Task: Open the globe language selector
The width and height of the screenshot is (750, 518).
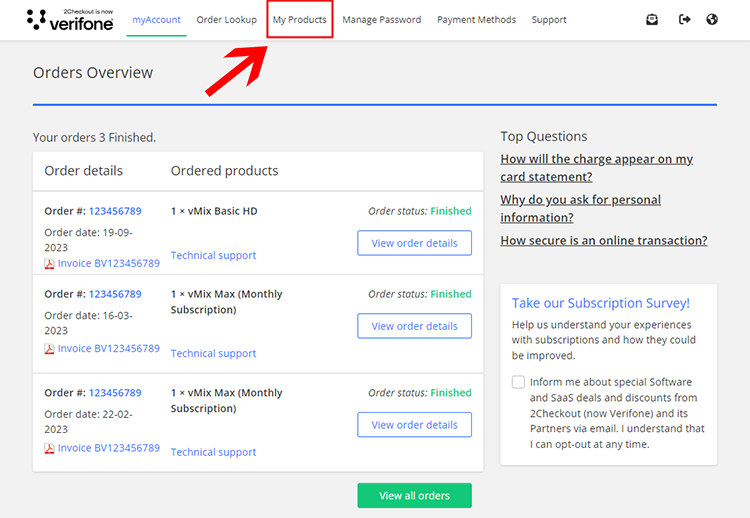Action: [712, 19]
